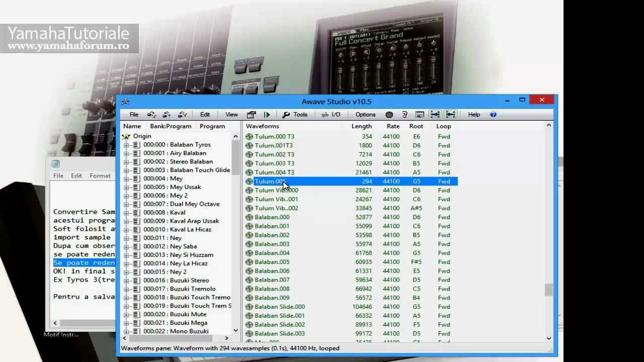
Task: Expand 000:022 : Mono Buzuki tree node
Action: [126, 331]
